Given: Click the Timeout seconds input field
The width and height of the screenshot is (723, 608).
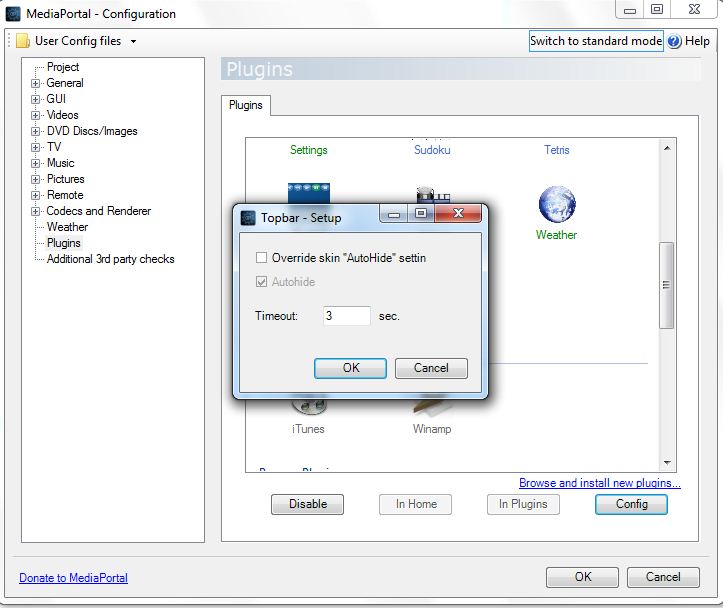Looking at the screenshot, I should 347,316.
